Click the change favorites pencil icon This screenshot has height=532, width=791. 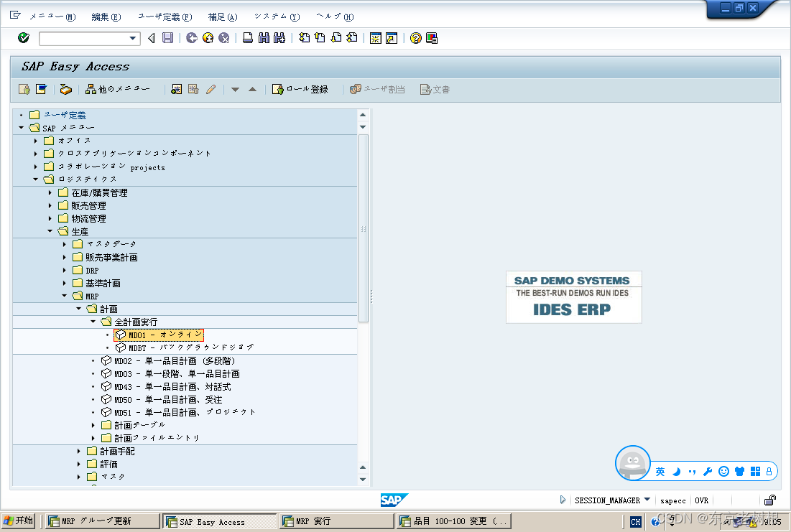[211, 89]
